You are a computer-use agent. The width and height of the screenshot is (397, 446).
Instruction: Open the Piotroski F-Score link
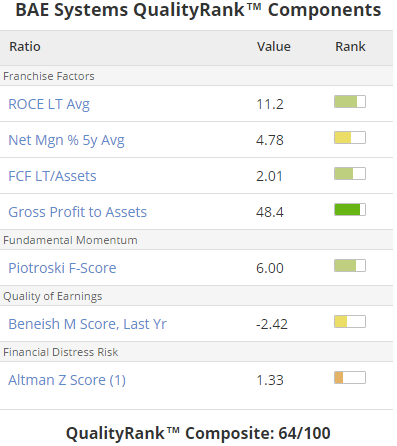(62, 268)
